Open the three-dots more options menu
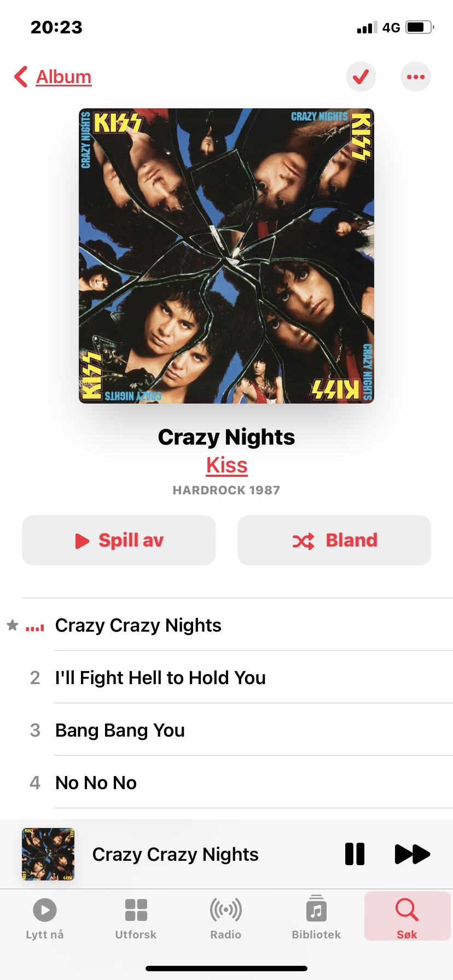 click(x=416, y=77)
